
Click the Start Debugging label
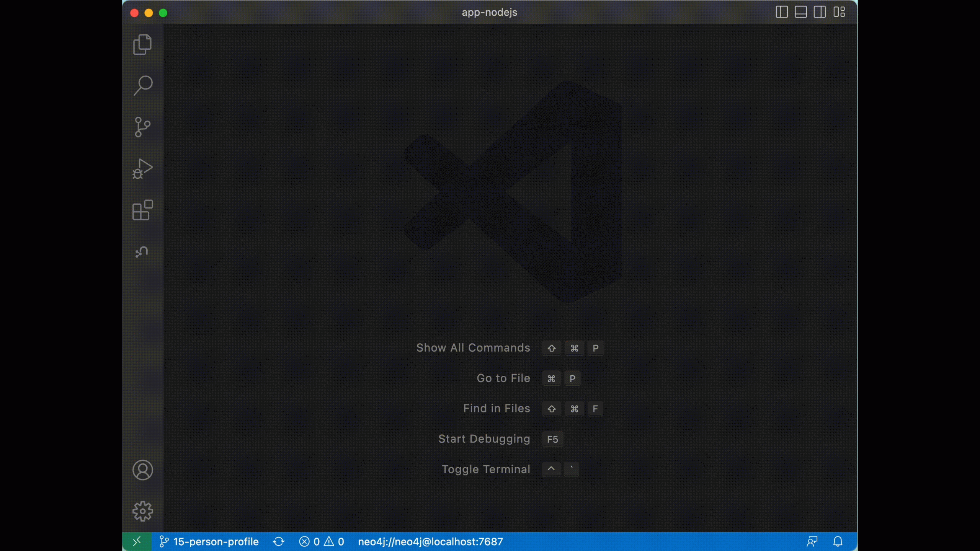pos(484,439)
